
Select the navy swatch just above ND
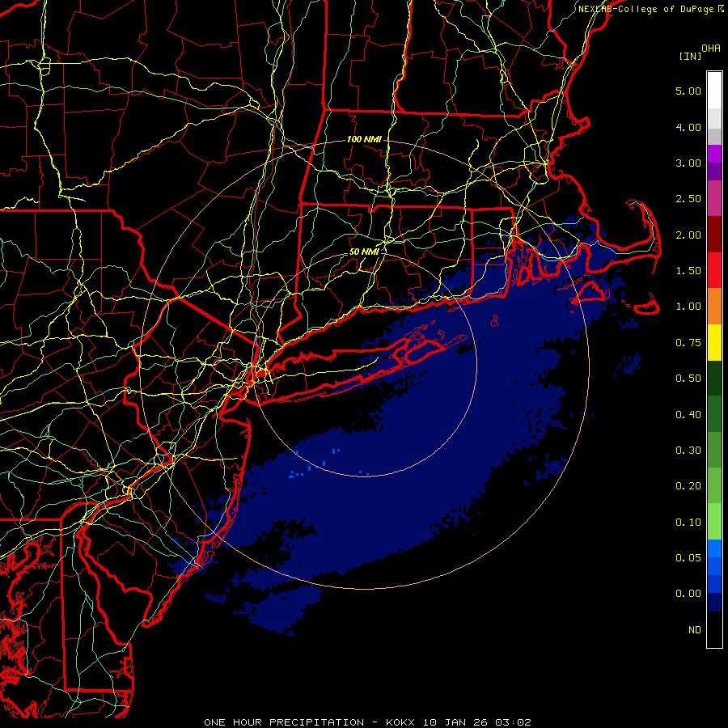714,603
